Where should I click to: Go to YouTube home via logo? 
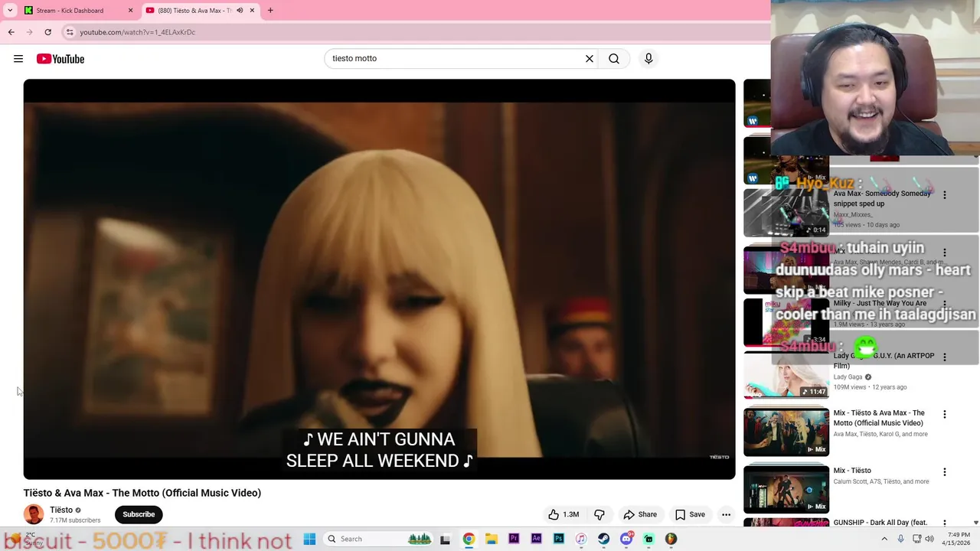coord(60,59)
